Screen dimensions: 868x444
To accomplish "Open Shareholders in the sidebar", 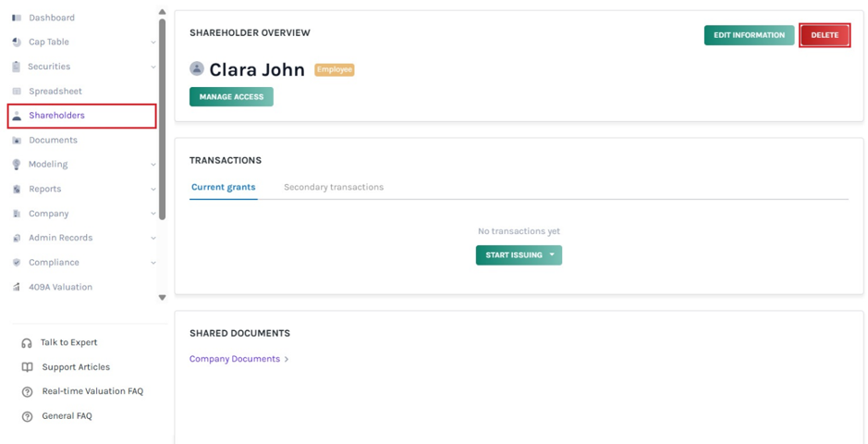I will [x=81, y=116].
